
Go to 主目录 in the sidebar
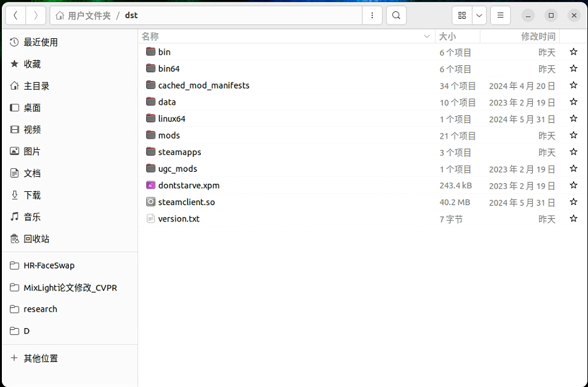pyautogui.click(x=70, y=86)
